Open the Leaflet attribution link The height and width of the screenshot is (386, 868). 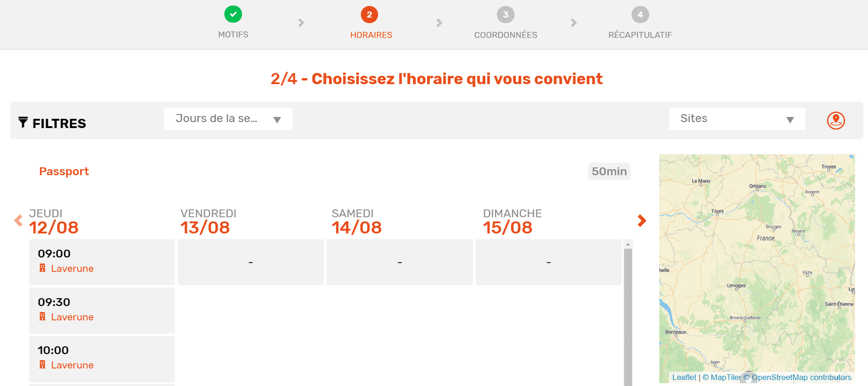point(684,377)
